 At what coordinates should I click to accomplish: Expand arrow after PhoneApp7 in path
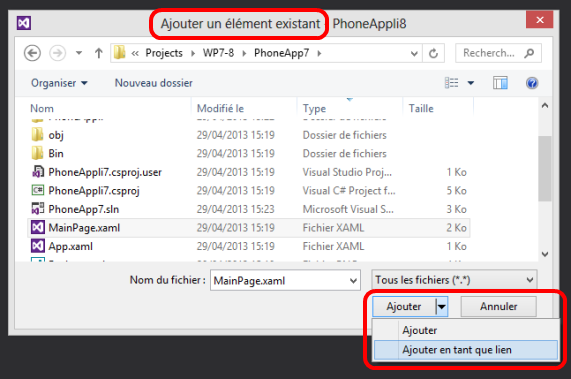click(319, 54)
